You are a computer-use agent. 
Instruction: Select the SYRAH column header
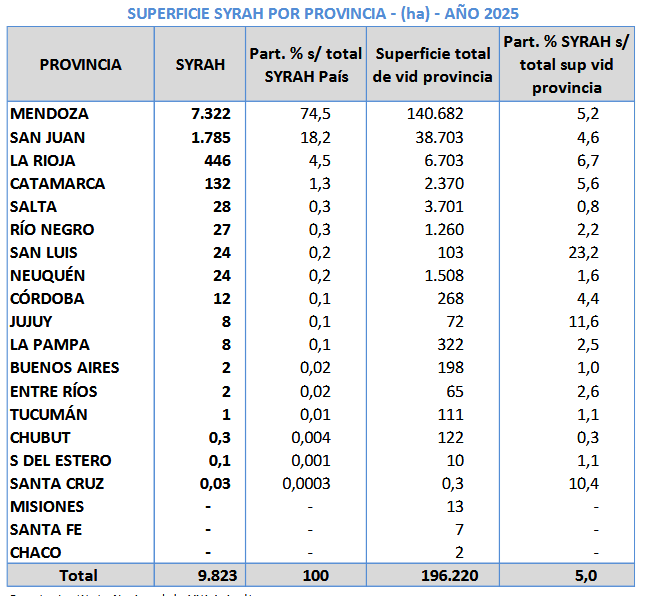[x=200, y=64]
